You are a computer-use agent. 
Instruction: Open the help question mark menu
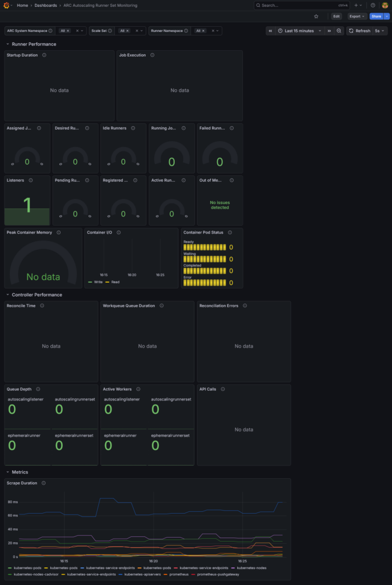tap(373, 5)
